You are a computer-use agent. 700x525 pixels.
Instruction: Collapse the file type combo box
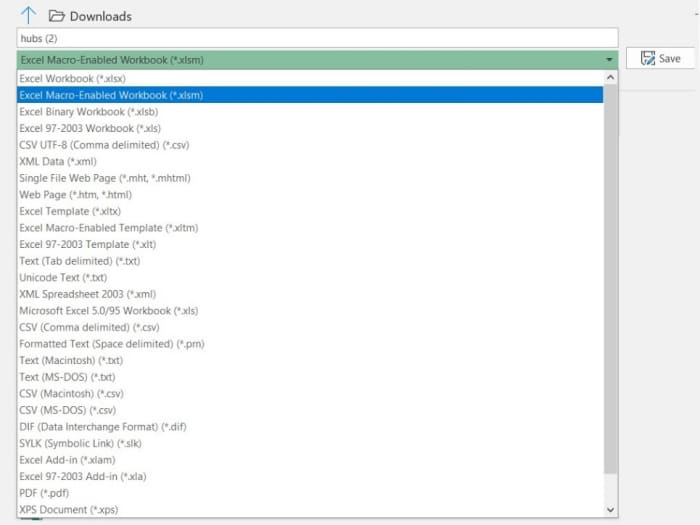point(609,60)
